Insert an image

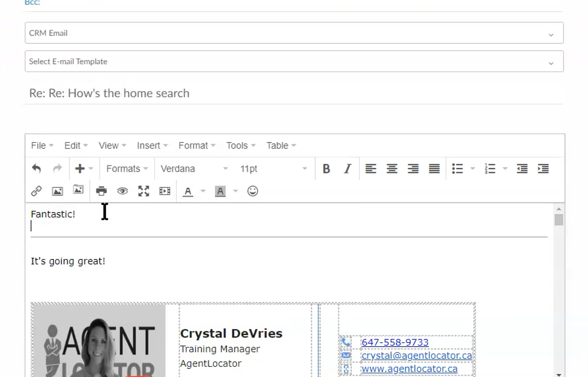[x=57, y=191]
